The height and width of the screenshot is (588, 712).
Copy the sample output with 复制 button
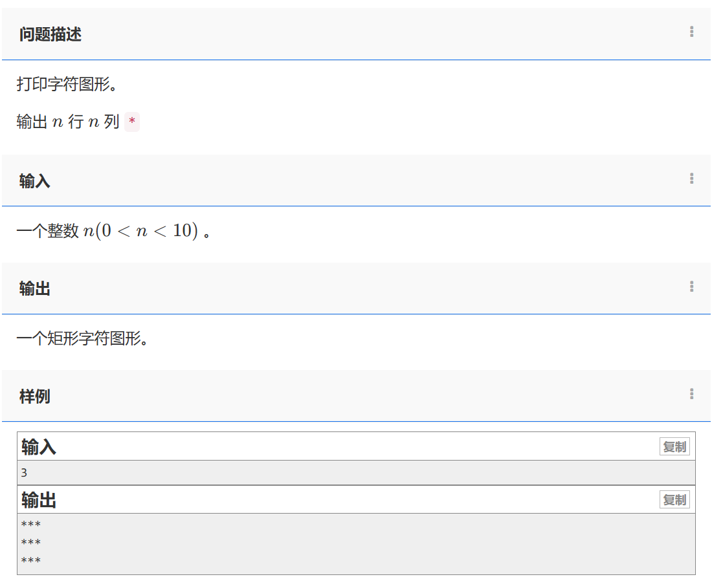point(674,500)
